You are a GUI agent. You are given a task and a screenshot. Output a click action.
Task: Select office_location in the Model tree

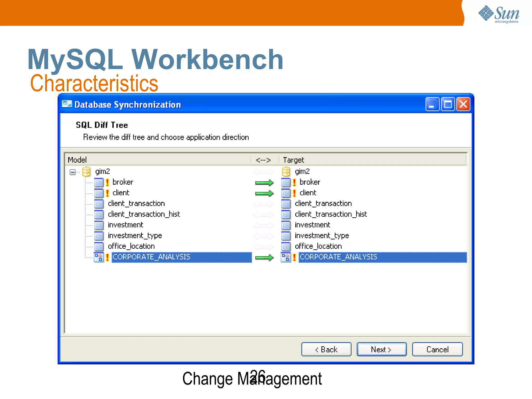(x=131, y=246)
